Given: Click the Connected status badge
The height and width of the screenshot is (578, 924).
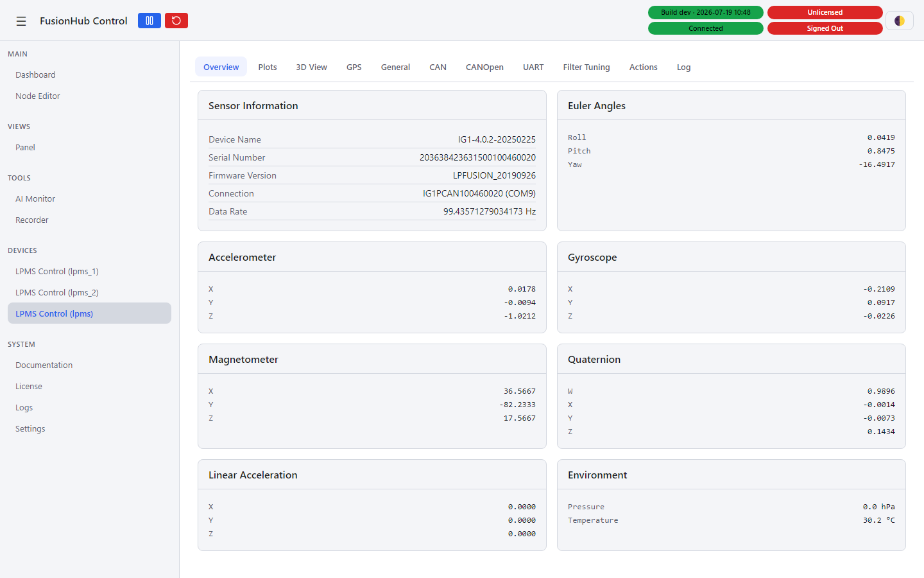Looking at the screenshot, I should 706,28.
